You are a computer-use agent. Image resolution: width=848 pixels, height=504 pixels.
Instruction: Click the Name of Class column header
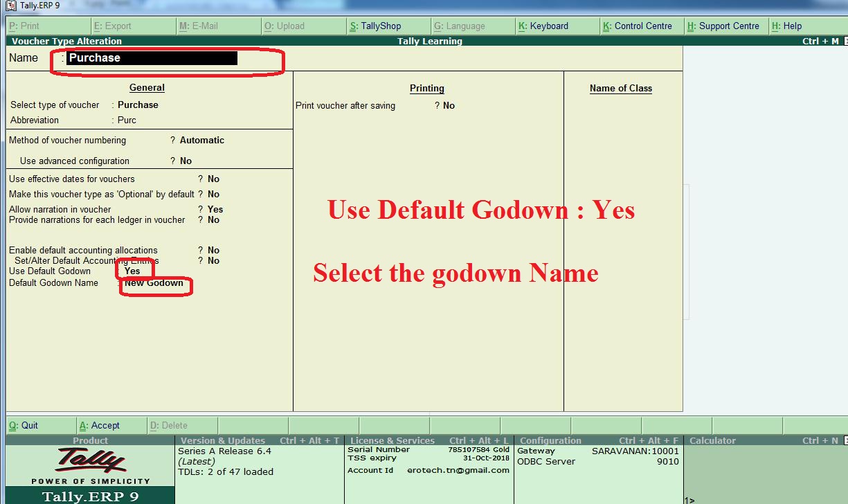coord(621,89)
